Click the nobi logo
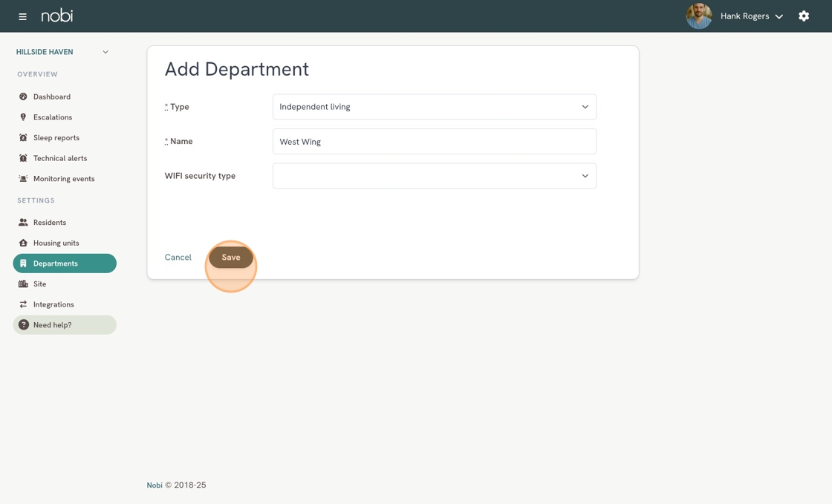Screen dimensions: 832x504 [56, 16]
